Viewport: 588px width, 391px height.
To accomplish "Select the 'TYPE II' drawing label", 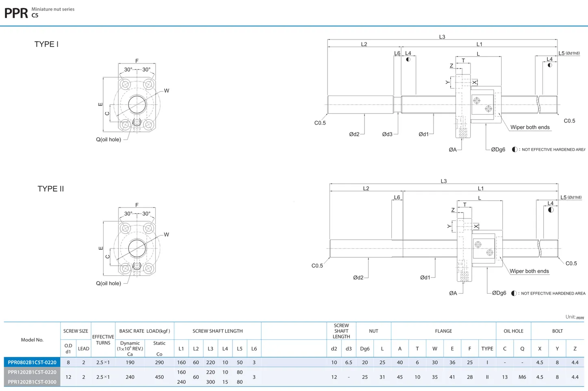I will (x=51, y=189).
